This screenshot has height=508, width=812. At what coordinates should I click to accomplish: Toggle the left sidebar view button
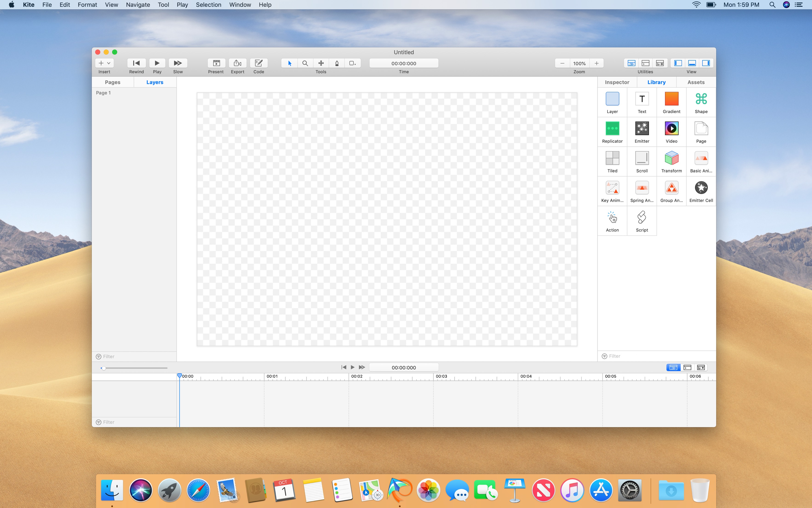[x=678, y=63]
